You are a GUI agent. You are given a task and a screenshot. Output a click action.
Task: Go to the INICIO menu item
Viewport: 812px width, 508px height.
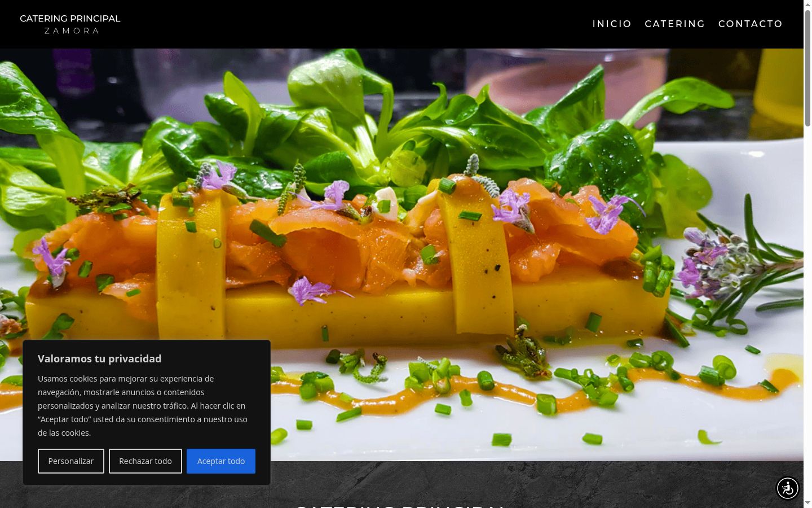click(612, 24)
